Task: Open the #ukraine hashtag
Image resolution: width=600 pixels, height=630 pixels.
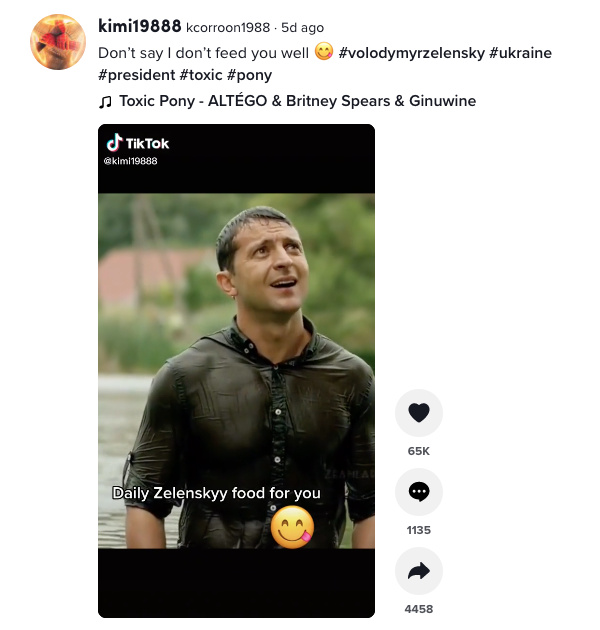Action: point(520,52)
